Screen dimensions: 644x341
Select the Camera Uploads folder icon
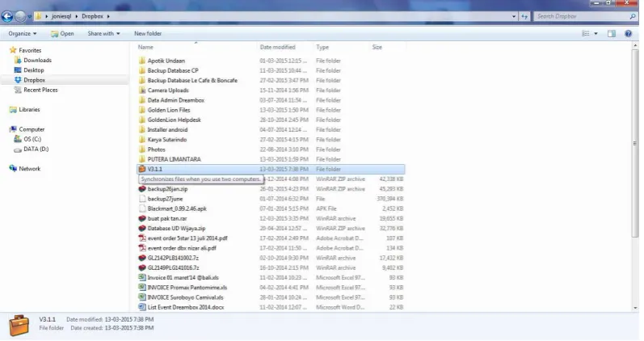(142, 91)
